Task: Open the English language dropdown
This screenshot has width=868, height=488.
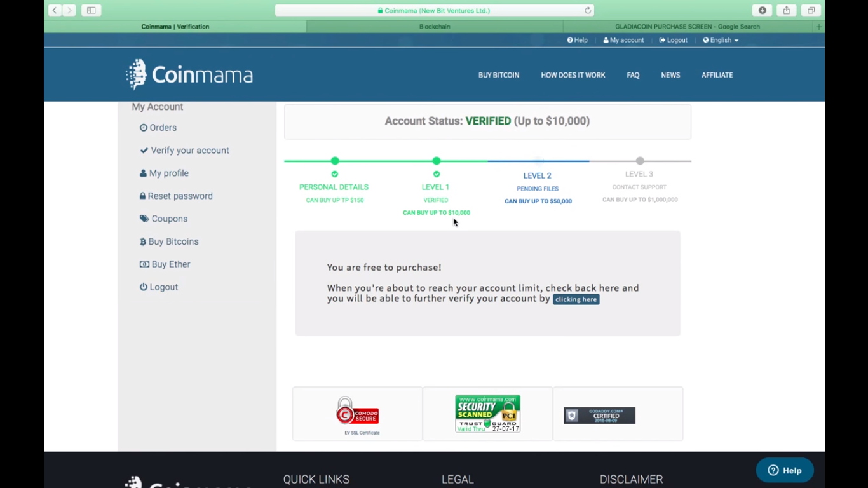Action: (721, 40)
